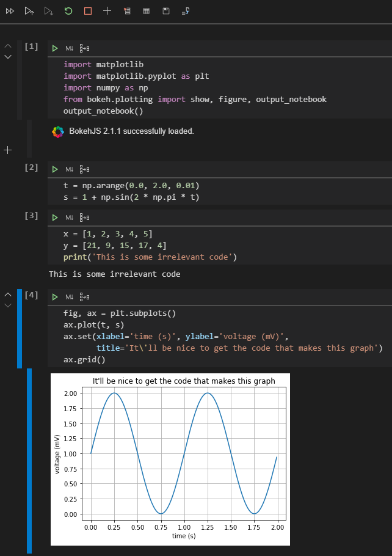Click the 'from bokeh.plotting import' line
The height and width of the screenshot is (556, 392).
click(195, 99)
